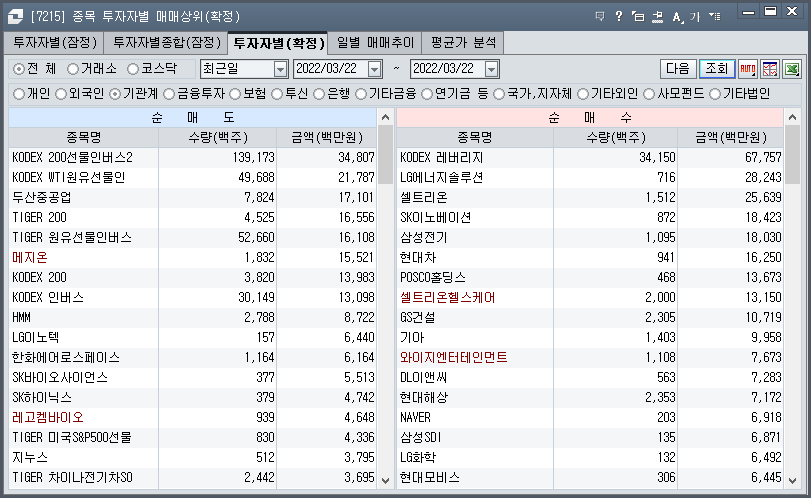Maximize the 7215 window
The width and height of the screenshot is (811, 498).
[x=770, y=11]
